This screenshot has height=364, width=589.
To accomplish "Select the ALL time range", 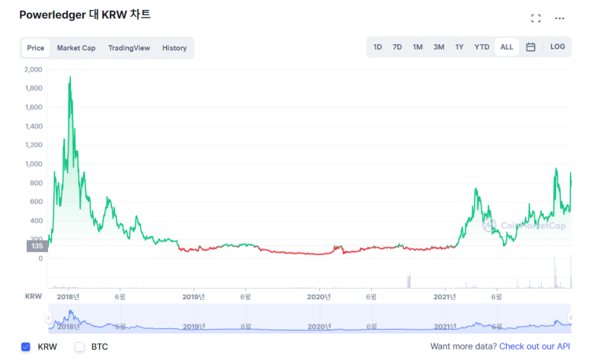I will pyautogui.click(x=507, y=47).
